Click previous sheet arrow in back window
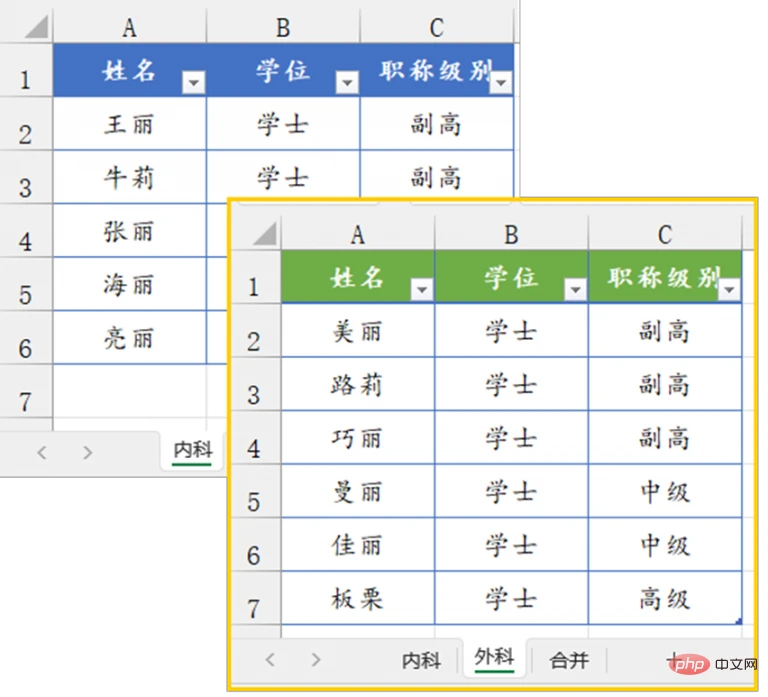 (x=42, y=452)
